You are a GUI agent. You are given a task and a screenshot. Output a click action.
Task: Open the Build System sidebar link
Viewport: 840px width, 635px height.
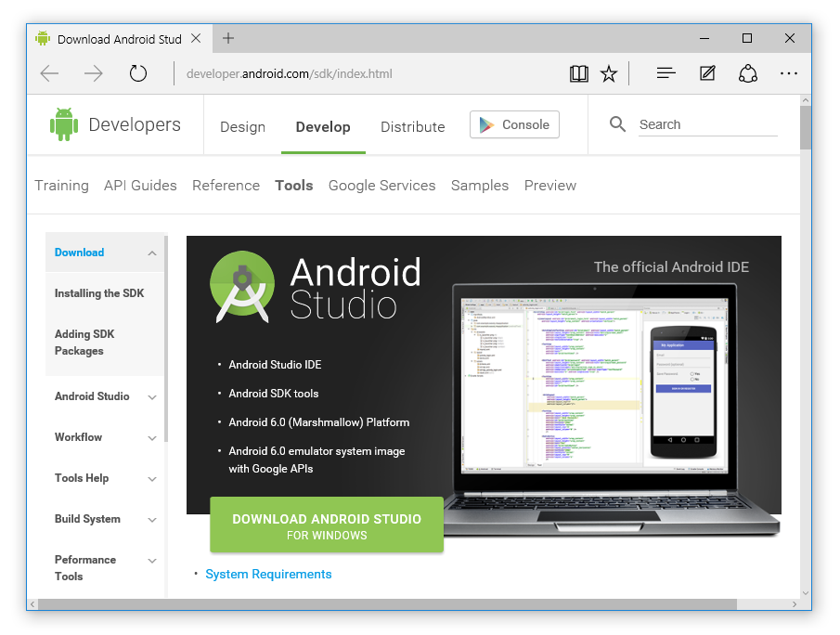[x=87, y=519]
